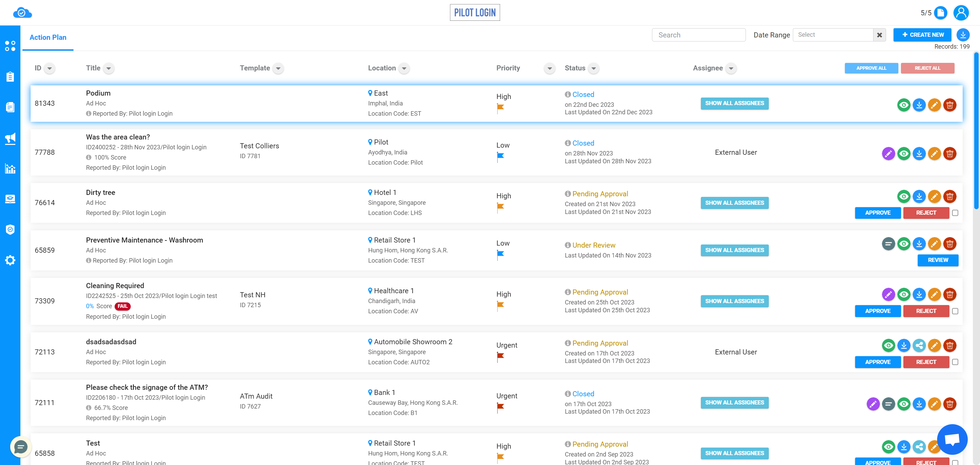Show all assignees for Bank 1 row
980x465 pixels.
tap(734, 403)
